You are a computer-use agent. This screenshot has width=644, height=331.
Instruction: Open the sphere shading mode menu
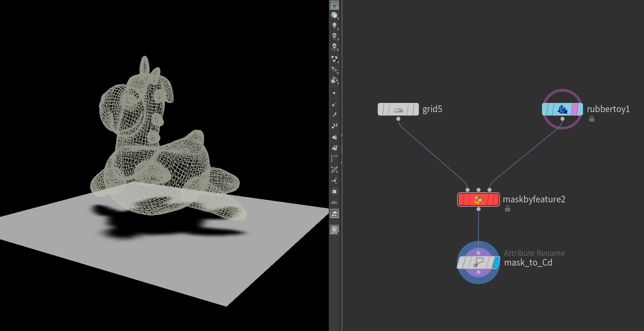[x=334, y=15]
